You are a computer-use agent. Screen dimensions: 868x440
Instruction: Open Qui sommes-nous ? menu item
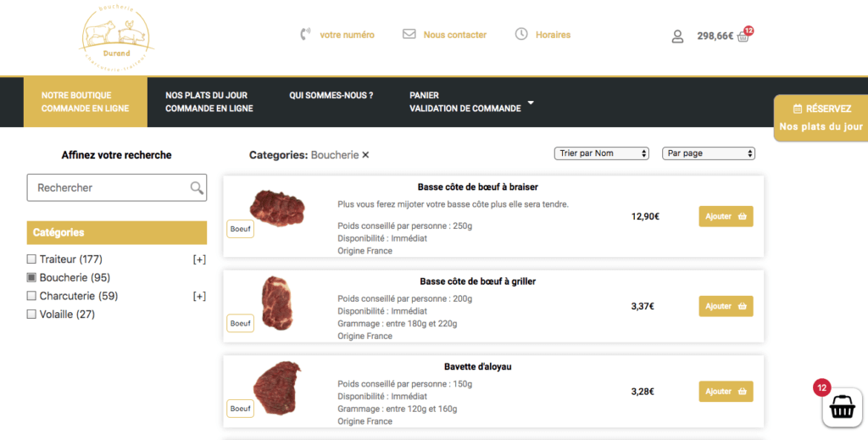coord(331,95)
